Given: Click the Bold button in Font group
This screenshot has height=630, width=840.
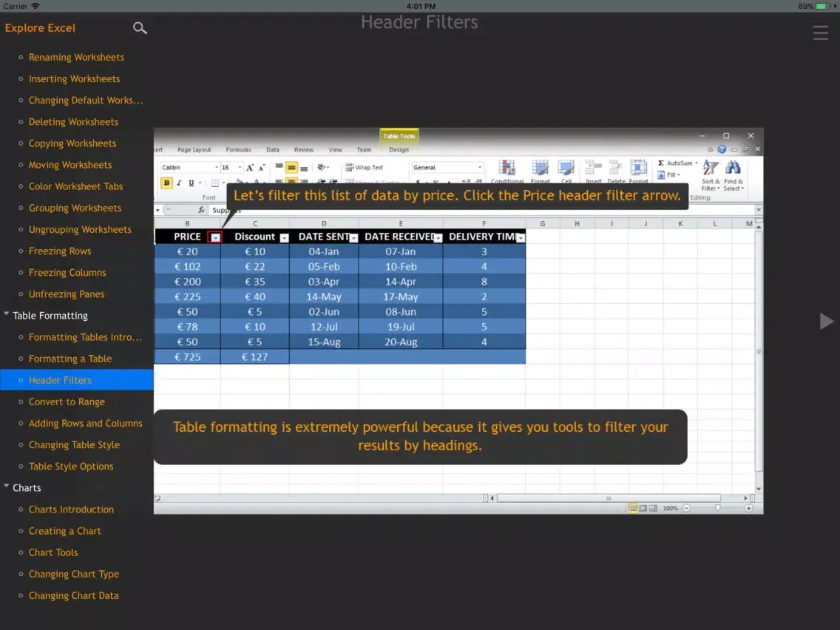Looking at the screenshot, I should point(166,183).
